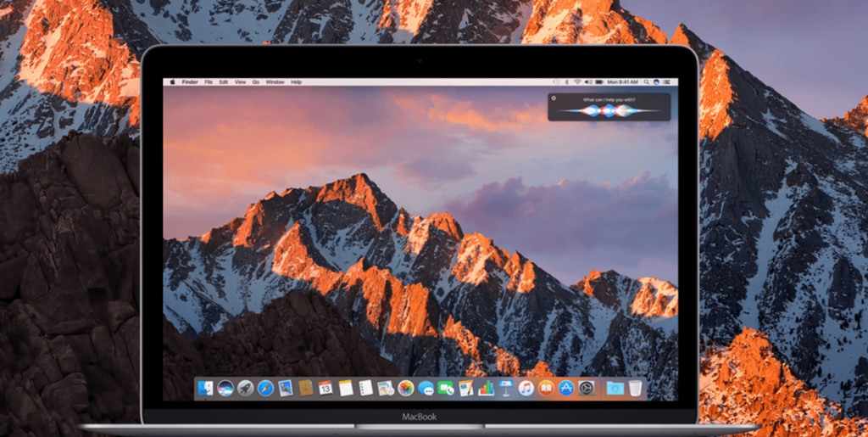Launch Photos pinwheel icon in Dock

(x=406, y=389)
